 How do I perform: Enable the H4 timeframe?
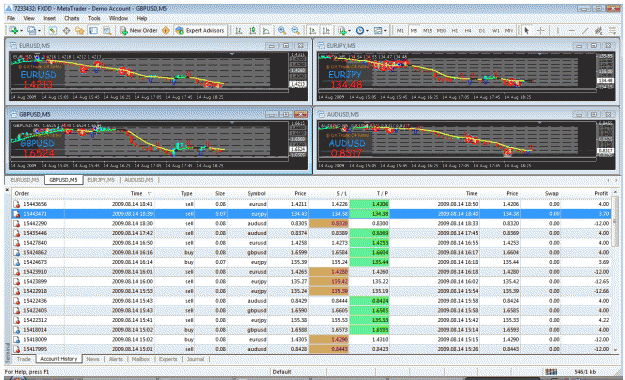point(468,31)
